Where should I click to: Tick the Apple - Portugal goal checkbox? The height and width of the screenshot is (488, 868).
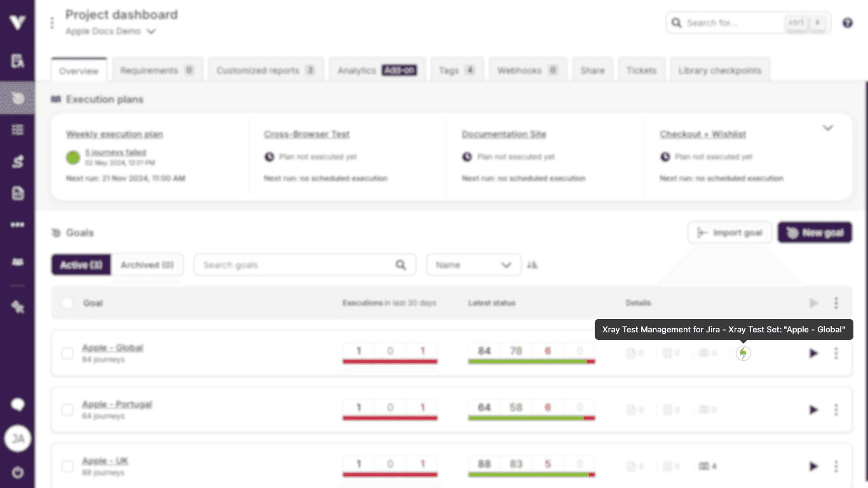point(67,410)
